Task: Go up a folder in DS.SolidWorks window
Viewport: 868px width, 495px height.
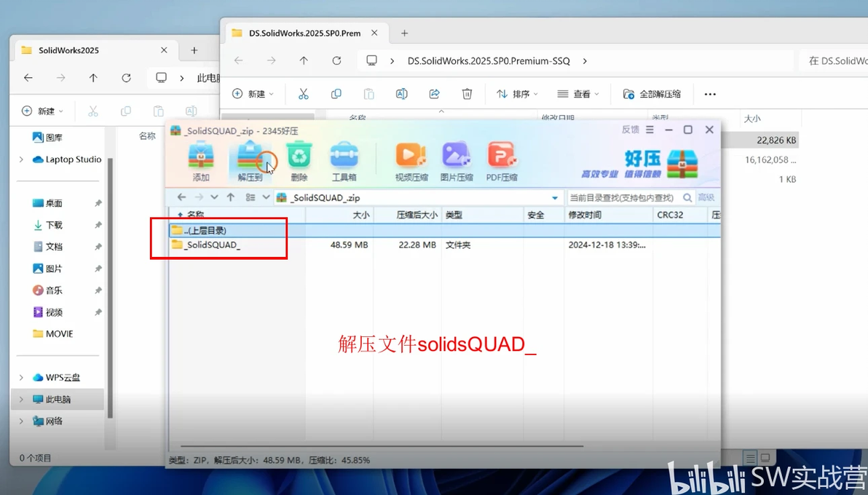Action: pyautogui.click(x=304, y=61)
